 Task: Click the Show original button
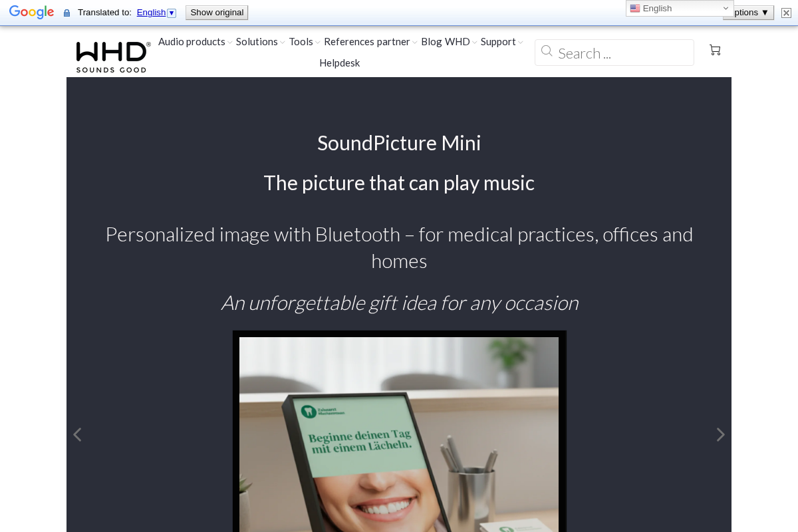(216, 12)
